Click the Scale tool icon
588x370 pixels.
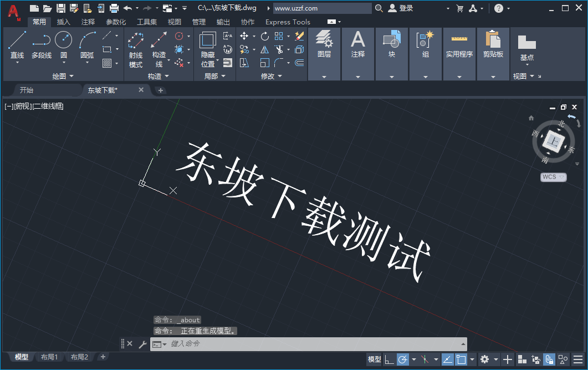[x=265, y=63]
